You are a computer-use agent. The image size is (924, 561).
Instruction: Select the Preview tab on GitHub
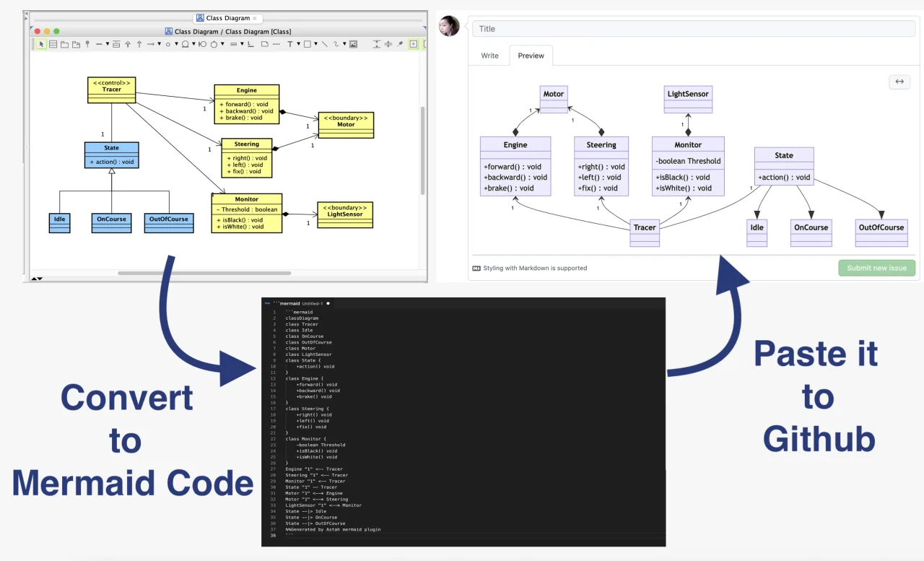(x=531, y=56)
